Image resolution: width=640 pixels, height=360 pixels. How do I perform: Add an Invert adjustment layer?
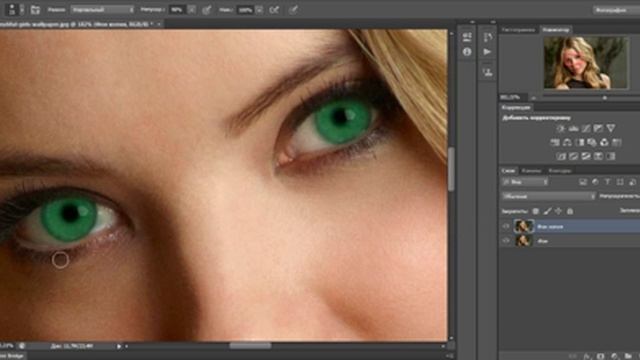pyautogui.click(x=561, y=156)
